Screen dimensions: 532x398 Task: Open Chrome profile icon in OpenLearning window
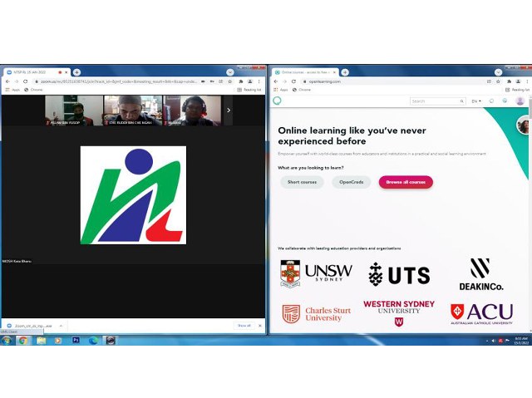tap(518, 81)
